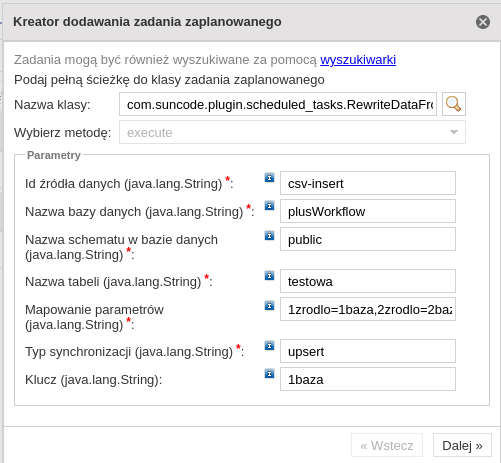Click the testowa table name field

368,281
